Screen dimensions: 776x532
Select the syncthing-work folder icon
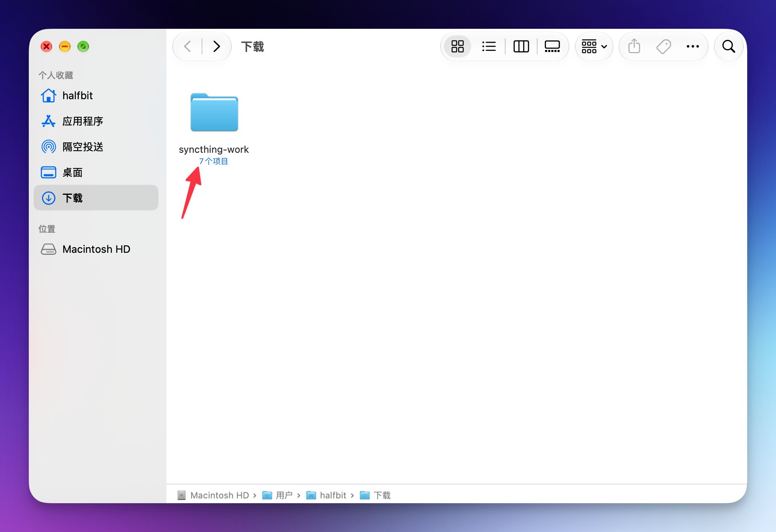pos(214,112)
